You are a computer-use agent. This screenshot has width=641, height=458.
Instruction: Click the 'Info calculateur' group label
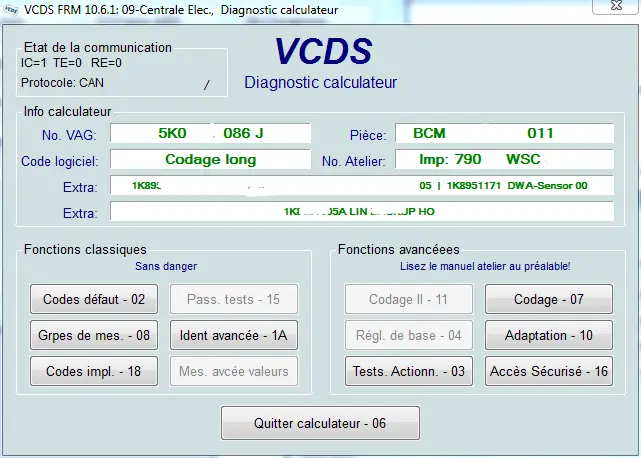(67, 112)
